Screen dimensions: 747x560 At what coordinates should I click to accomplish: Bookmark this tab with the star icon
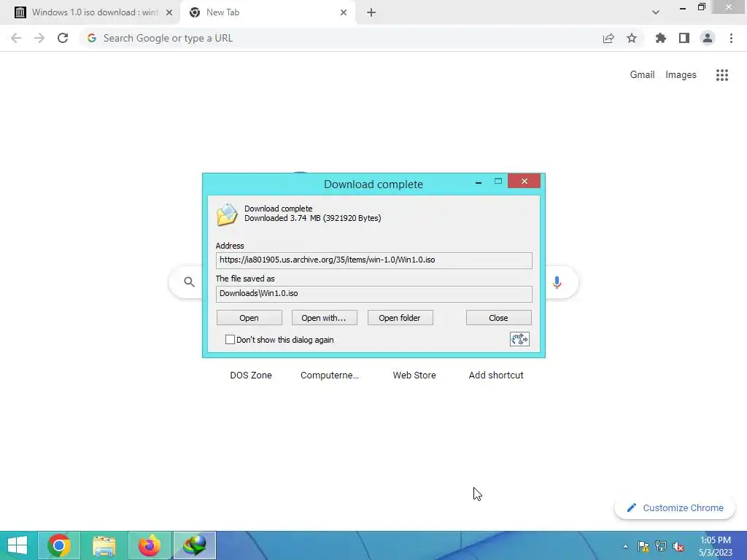point(632,38)
